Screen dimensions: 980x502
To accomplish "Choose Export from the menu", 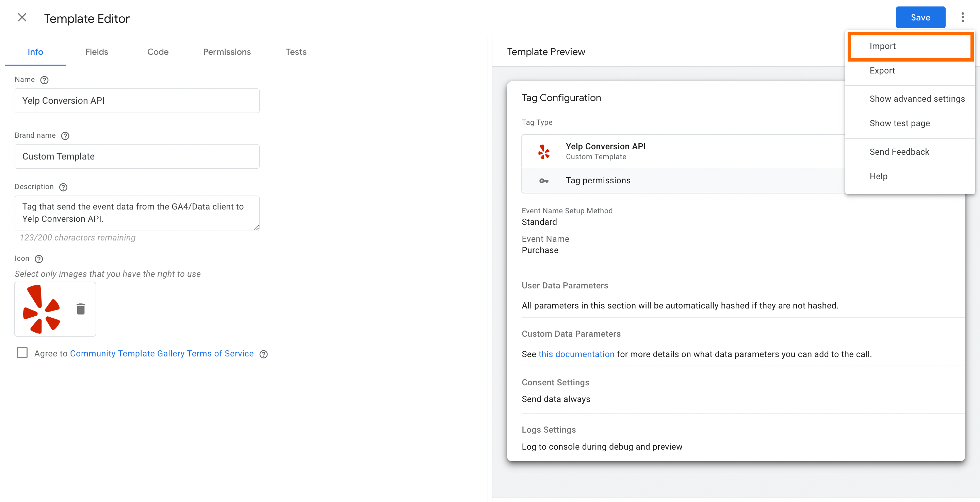I will pyautogui.click(x=910, y=71).
